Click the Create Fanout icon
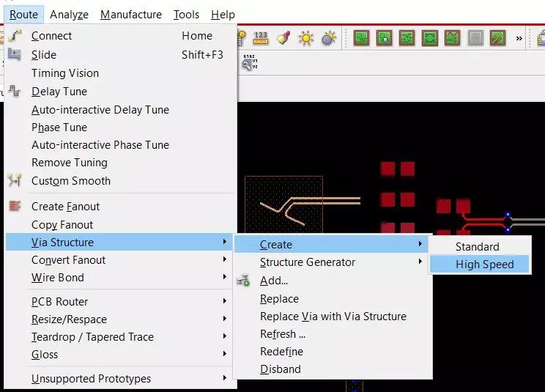The height and width of the screenshot is (392, 545). (15, 207)
